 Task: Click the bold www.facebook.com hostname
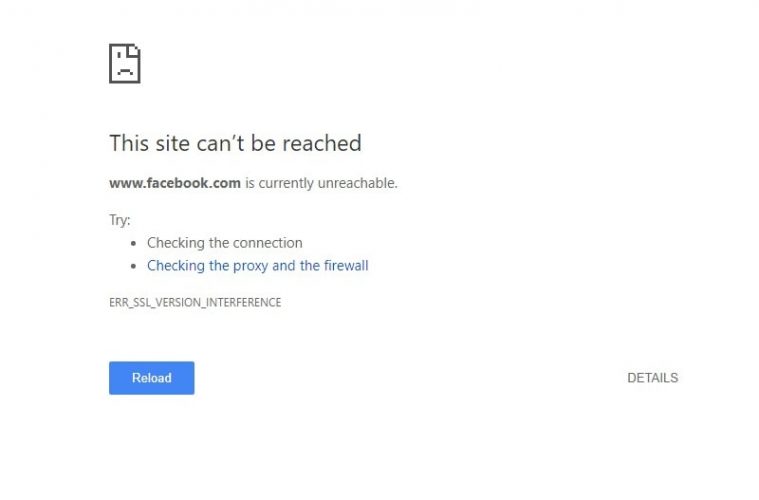175,183
